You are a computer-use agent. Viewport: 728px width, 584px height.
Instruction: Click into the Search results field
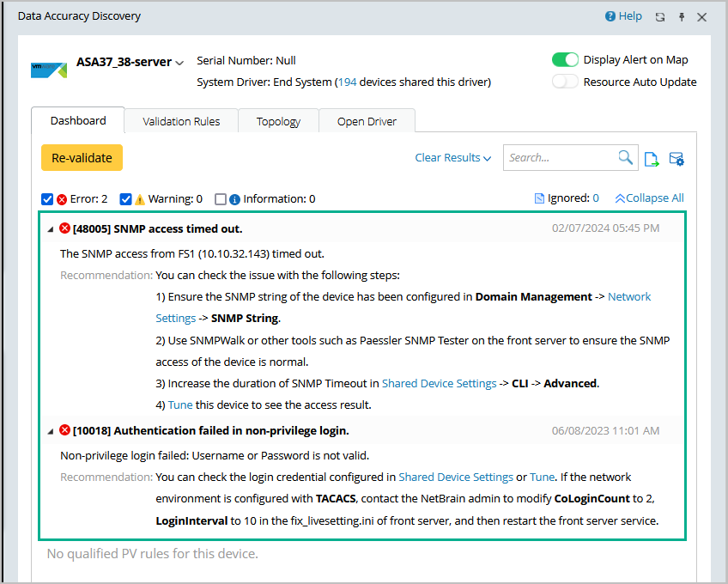point(558,158)
